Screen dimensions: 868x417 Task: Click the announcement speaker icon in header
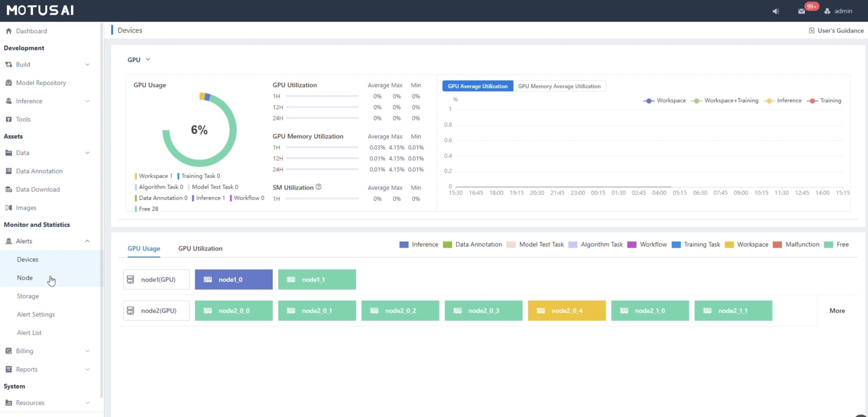point(775,11)
